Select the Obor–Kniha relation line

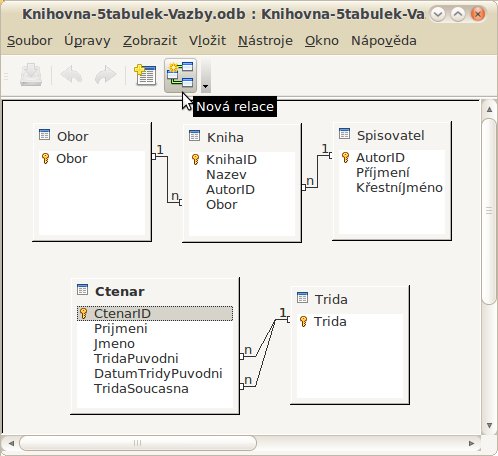167,179
